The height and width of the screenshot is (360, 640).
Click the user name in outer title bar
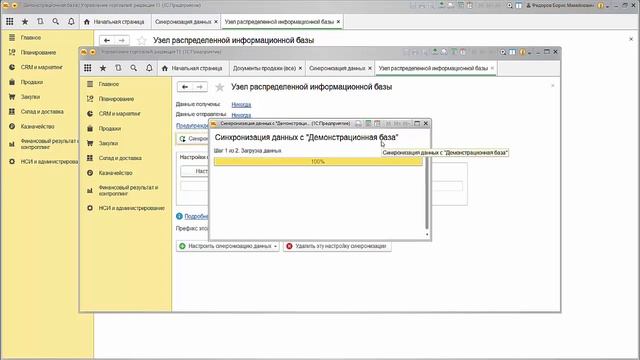tap(563, 5)
